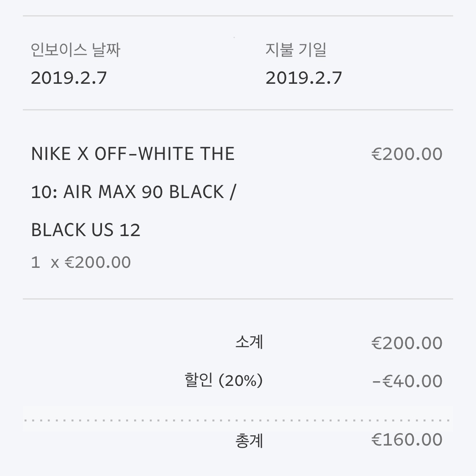This screenshot has height=476, width=476.
Task: Click the 지불 기일 label
Action: point(296,50)
